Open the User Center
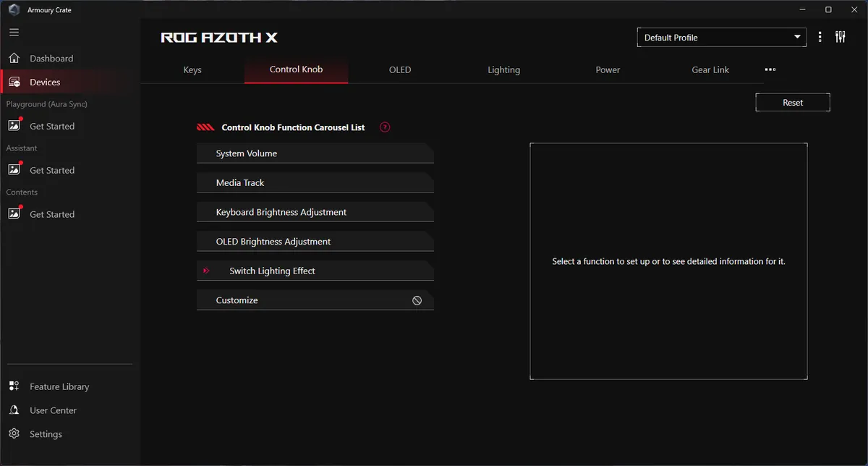 13,410
